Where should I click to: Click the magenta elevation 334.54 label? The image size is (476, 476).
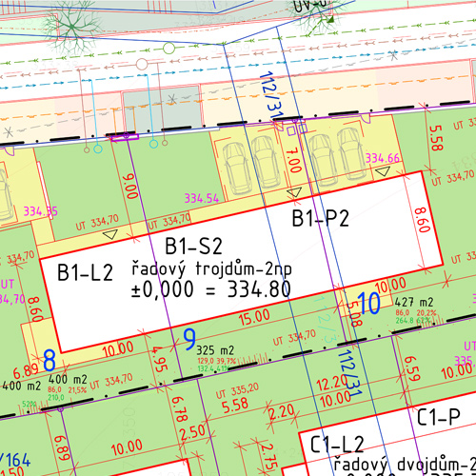coord(202,199)
